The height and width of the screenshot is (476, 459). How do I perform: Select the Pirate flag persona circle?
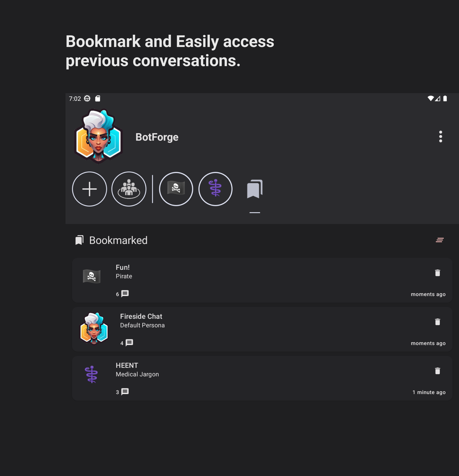176,189
